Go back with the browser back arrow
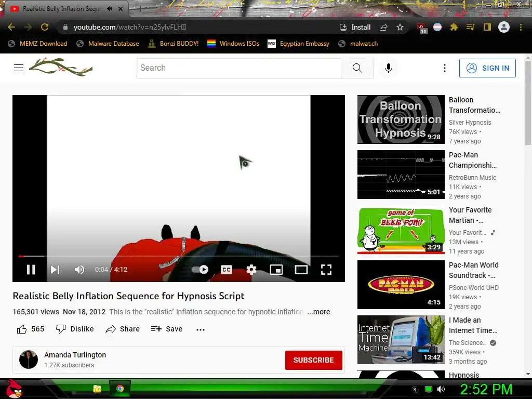The width and height of the screenshot is (532, 399). point(11,27)
